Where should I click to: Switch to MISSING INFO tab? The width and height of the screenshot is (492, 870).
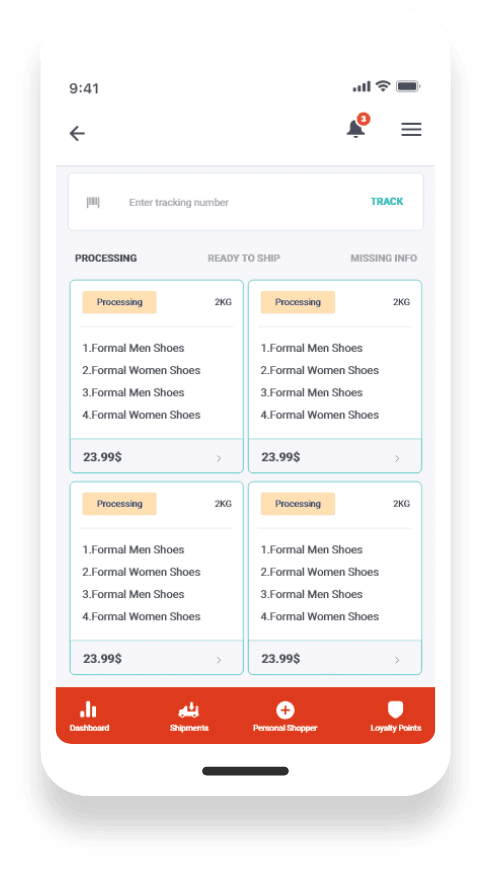click(x=384, y=258)
